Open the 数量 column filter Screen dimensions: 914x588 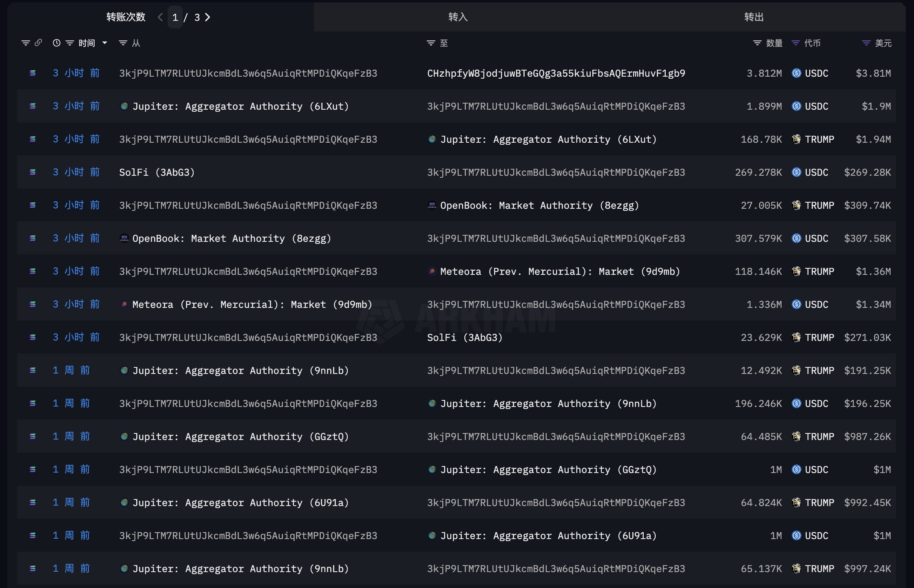pyautogui.click(x=757, y=43)
